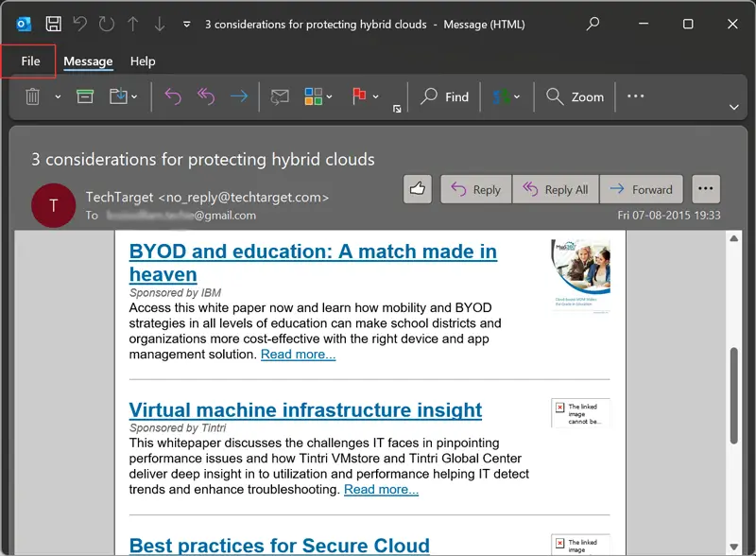The image size is (756, 556).
Task: Open the dropdown arrow beside Delete
Action: click(58, 96)
